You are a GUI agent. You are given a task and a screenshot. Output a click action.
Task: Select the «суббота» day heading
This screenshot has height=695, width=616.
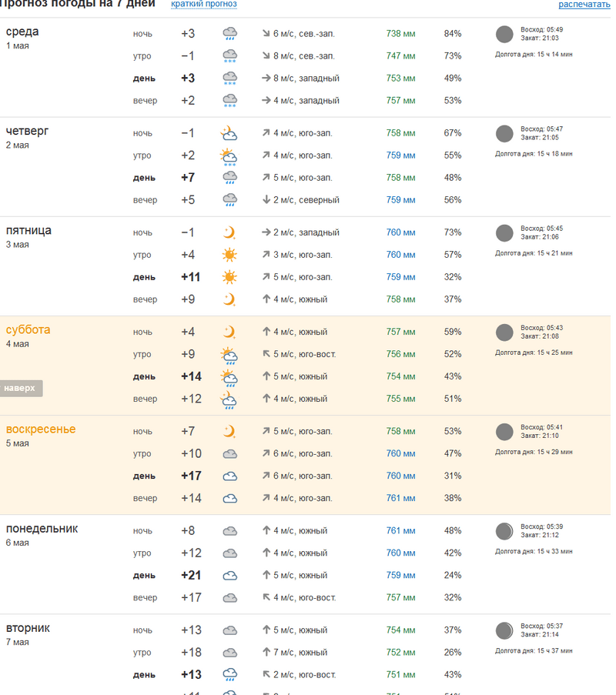(x=28, y=330)
